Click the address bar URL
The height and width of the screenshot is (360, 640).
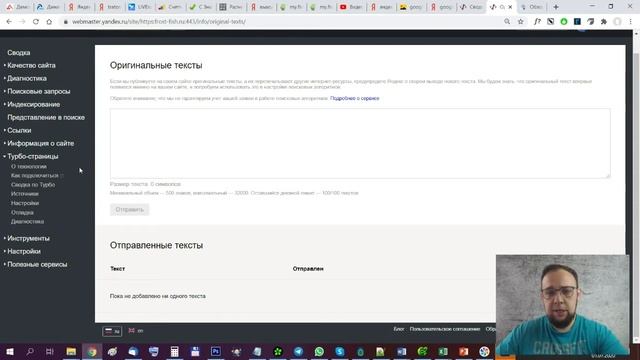(x=159, y=22)
